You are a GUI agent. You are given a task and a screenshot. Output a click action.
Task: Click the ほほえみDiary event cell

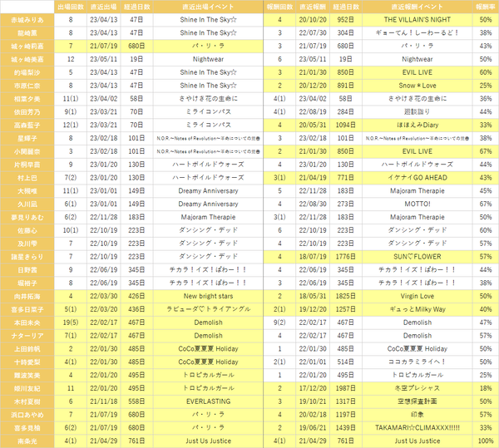[x=417, y=126]
